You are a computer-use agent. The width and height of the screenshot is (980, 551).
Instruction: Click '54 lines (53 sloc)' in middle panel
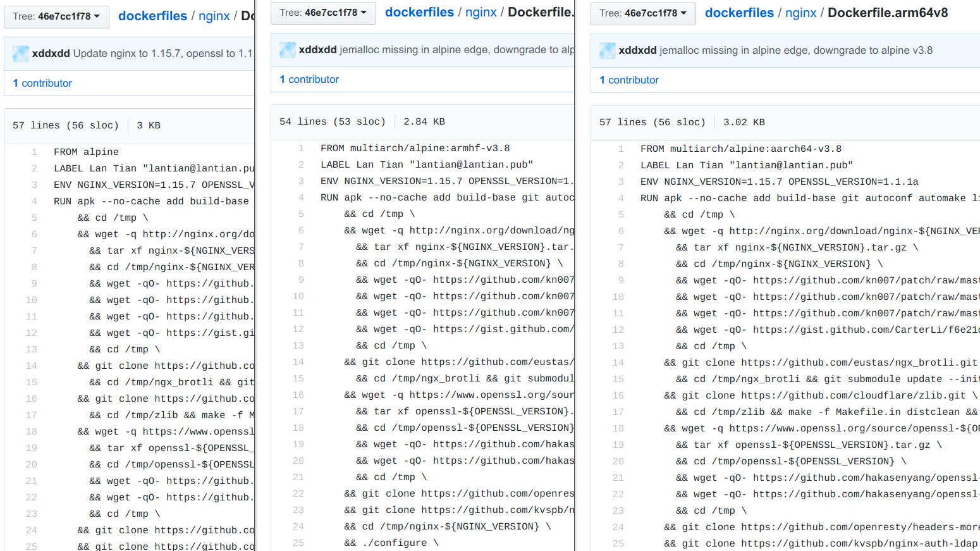pyautogui.click(x=333, y=122)
